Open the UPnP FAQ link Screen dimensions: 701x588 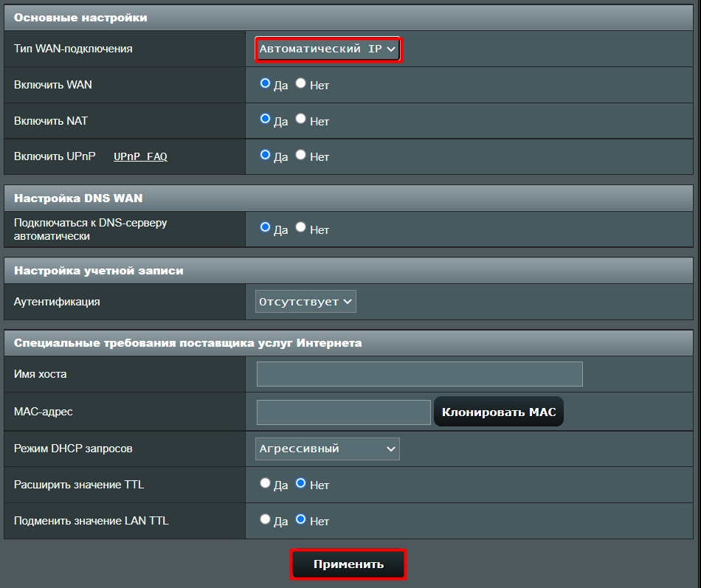click(x=140, y=156)
